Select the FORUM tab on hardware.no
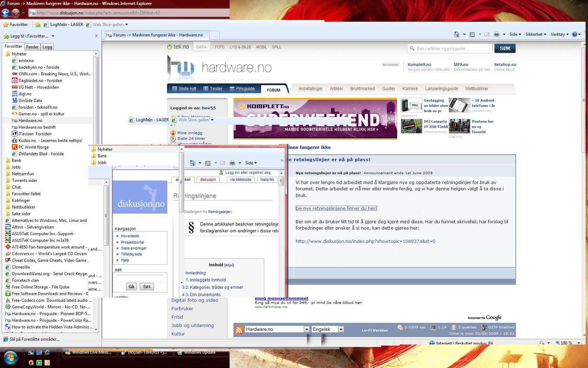This screenshot has height=368, width=588. coord(274,90)
